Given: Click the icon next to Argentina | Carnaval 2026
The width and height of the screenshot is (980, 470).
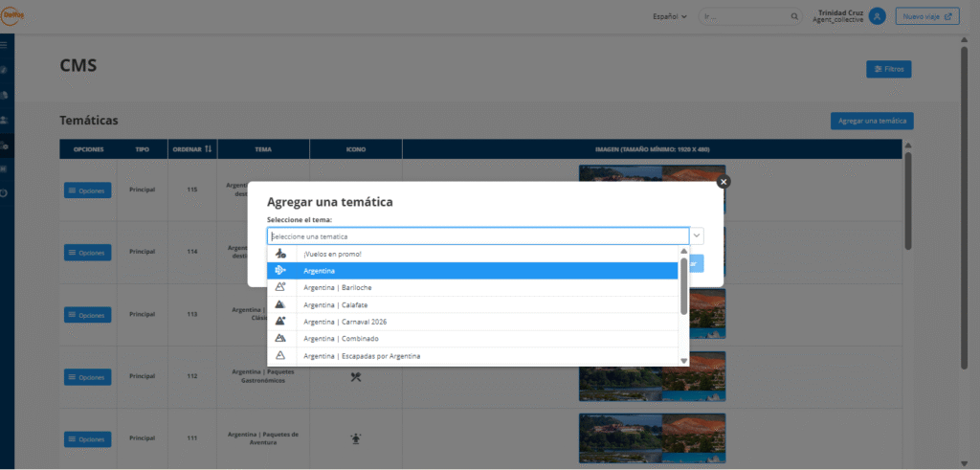Looking at the screenshot, I should coord(280,322).
